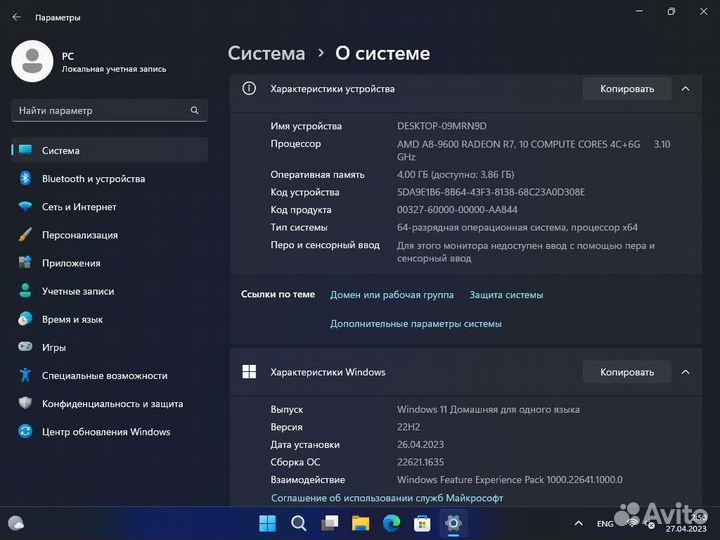The height and width of the screenshot is (540, 720).
Task: Copy the Характеристики устройства specifications
Action: click(627, 89)
